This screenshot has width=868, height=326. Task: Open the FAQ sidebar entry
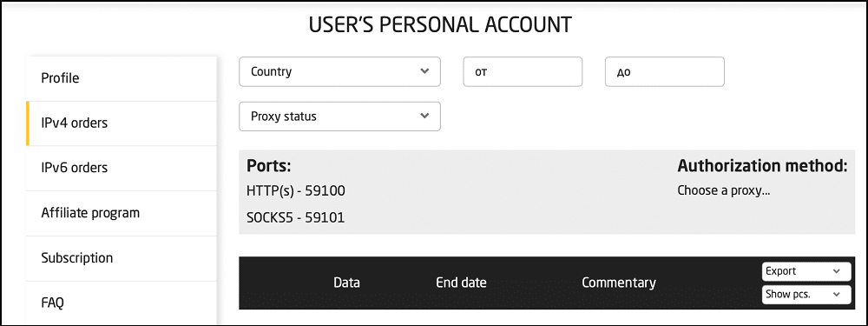(122, 303)
